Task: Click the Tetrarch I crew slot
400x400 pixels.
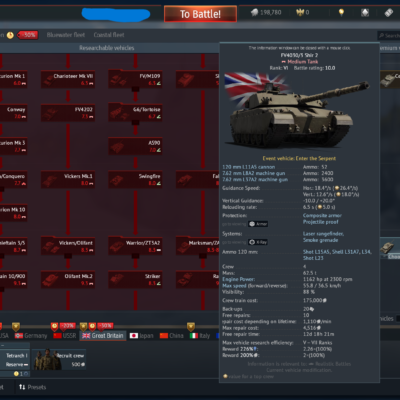Action: 15,360
